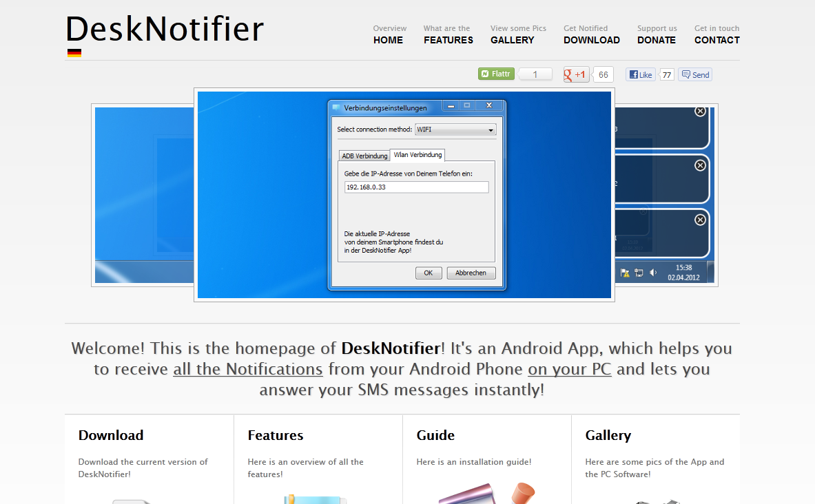This screenshot has width=815, height=504.
Task: Open the DONATE page
Action: point(657,40)
